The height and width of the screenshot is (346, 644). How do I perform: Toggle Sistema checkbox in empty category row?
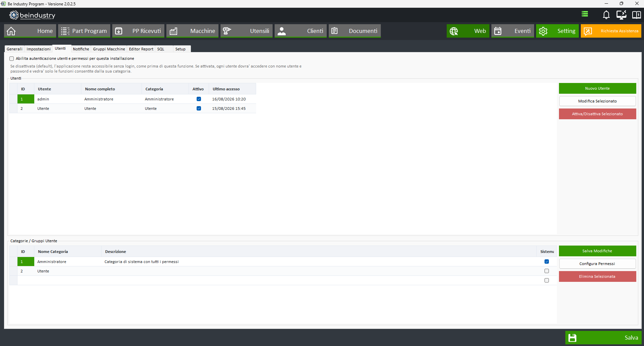tap(547, 280)
